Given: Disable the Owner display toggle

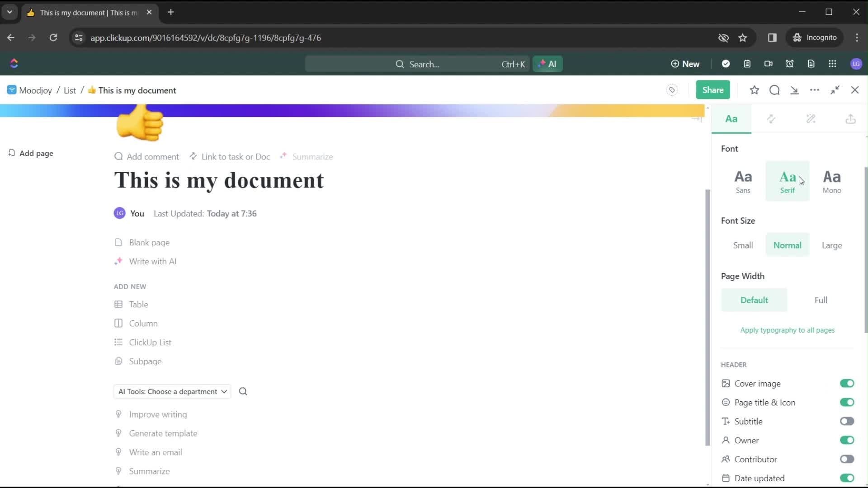Looking at the screenshot, I should pyautogui.click(x=847, y=440).
